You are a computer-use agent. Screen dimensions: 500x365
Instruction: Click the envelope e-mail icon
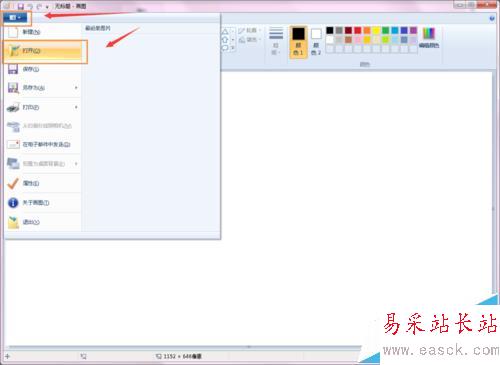[13, 144]
